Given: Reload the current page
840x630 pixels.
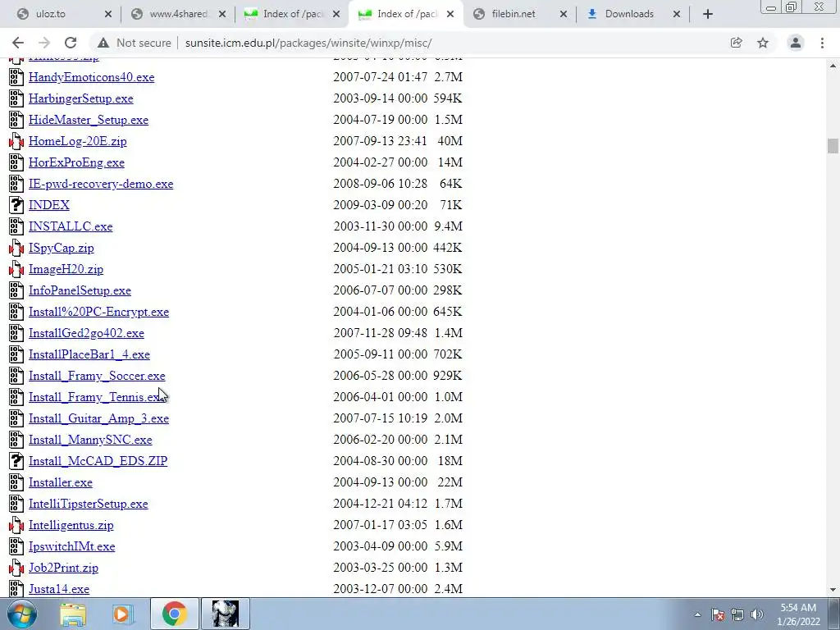Looking at the screenshot, I should pos(71,43).
